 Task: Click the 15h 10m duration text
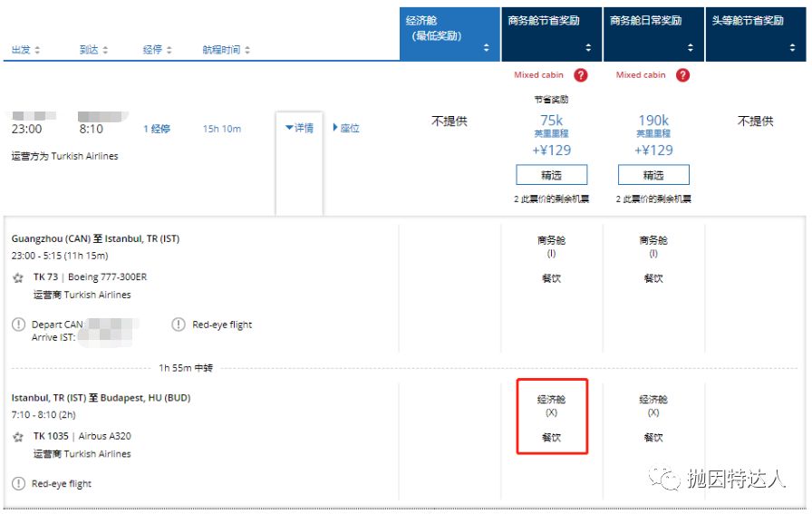pos(222,129)
